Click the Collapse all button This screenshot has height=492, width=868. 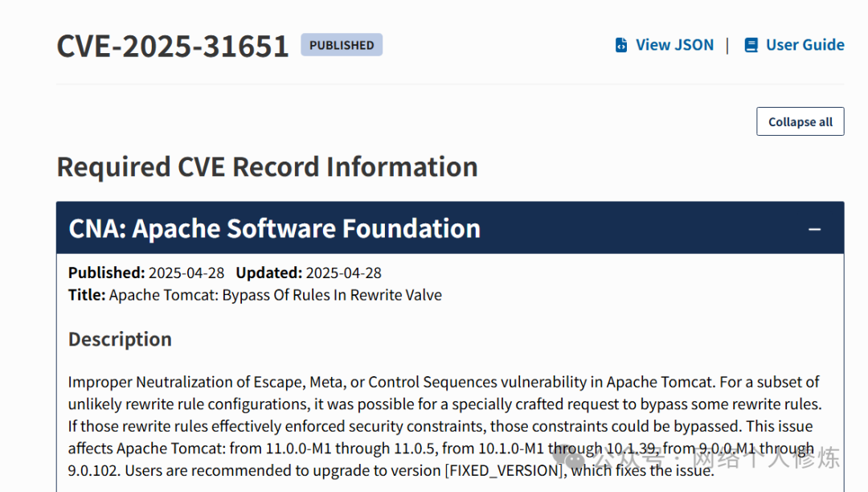(x=800, y=121)
